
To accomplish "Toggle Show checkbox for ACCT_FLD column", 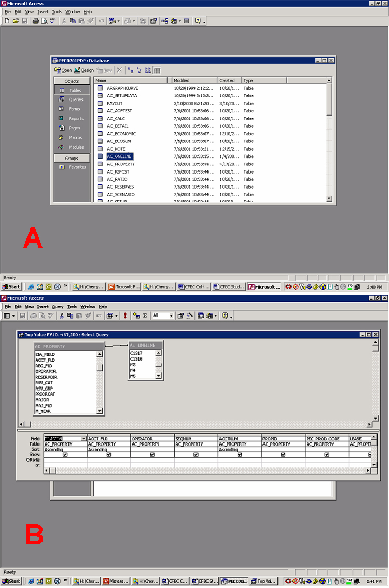I will point(109,455).
